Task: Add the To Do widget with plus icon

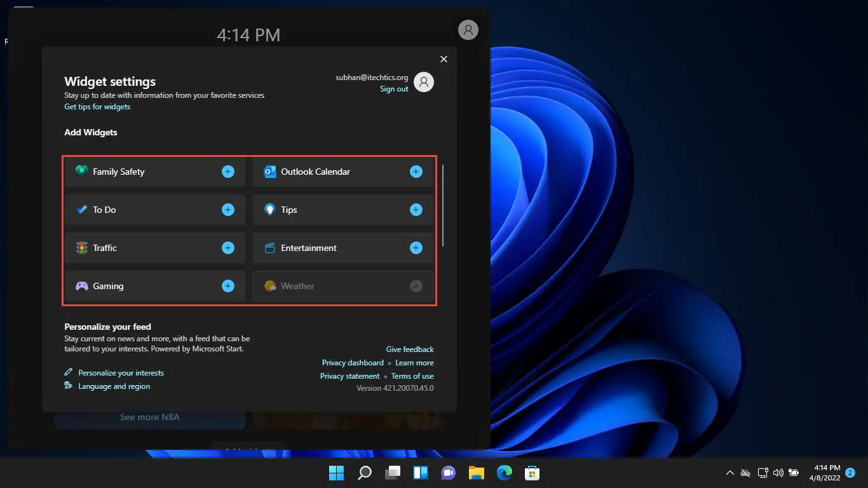Action: (x=228, y=210)
